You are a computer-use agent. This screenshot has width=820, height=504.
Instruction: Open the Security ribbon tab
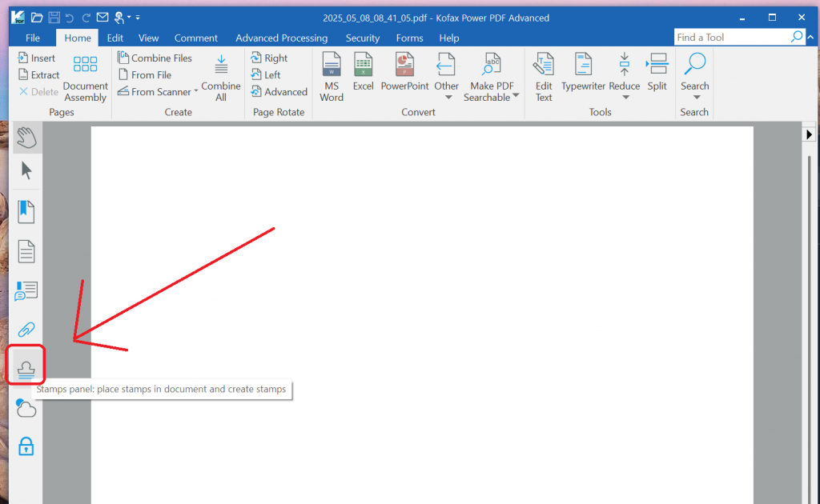[362, 37]
